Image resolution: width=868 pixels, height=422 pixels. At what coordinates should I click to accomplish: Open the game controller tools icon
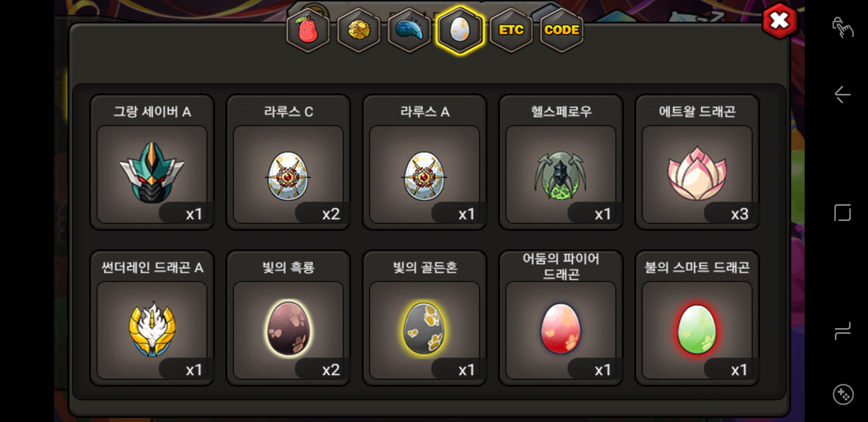(x=843, y=395)
